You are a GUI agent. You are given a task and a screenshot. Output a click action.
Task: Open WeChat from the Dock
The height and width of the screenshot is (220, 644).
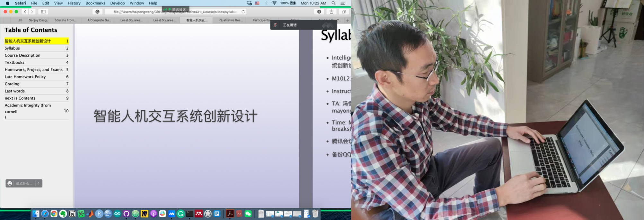pos(248,214)
